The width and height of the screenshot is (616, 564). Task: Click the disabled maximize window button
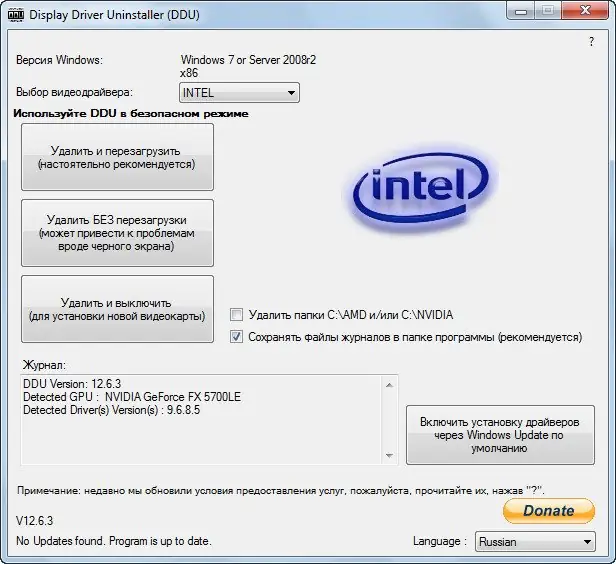point(548,11)
